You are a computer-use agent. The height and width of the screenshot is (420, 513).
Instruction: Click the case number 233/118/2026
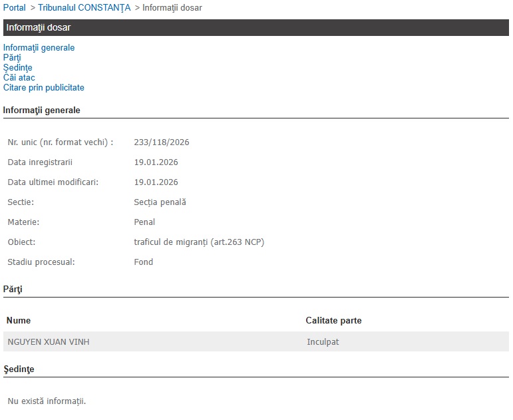pos(162,142)
